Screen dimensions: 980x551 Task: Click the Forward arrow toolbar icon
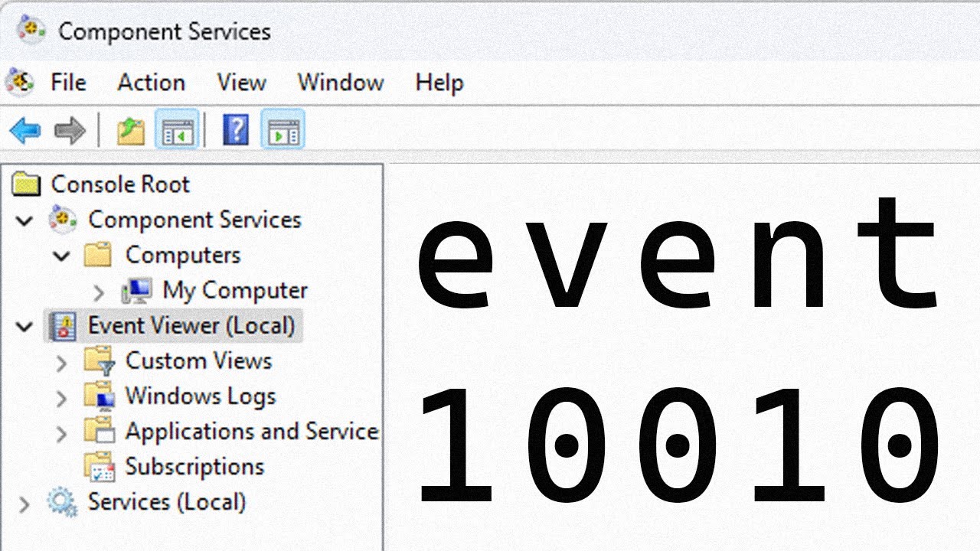(70, 130)
